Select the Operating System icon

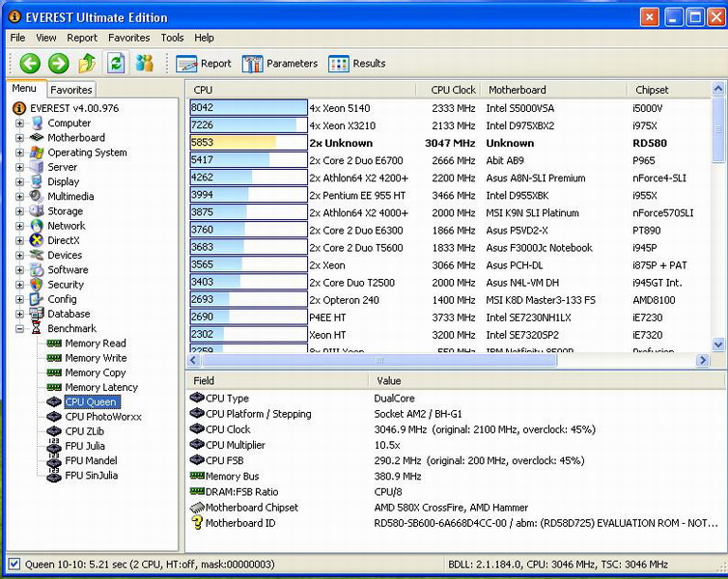(37, 152)
